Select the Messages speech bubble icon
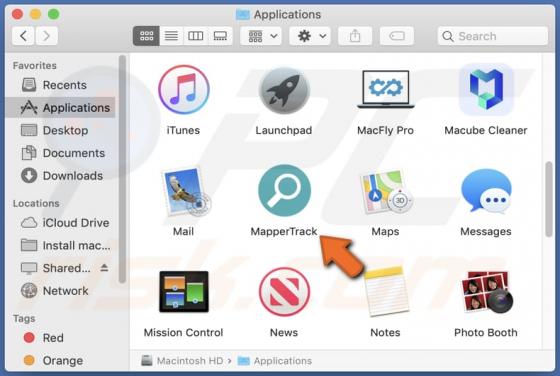Viewport: 560px width, 376px height. 486,191
